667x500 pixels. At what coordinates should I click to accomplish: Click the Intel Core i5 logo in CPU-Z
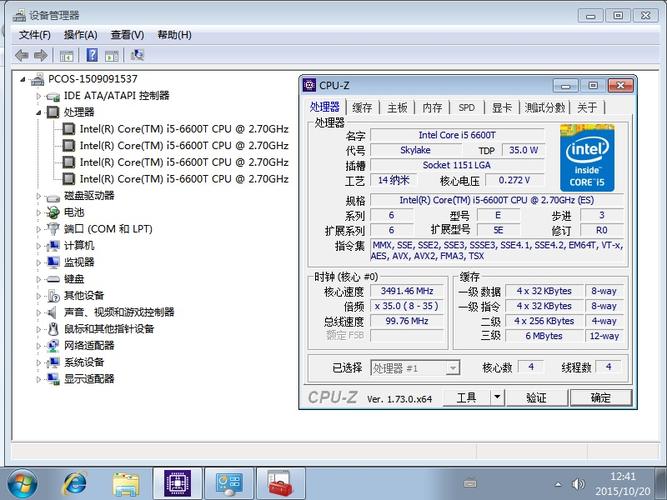click(587, 158)
